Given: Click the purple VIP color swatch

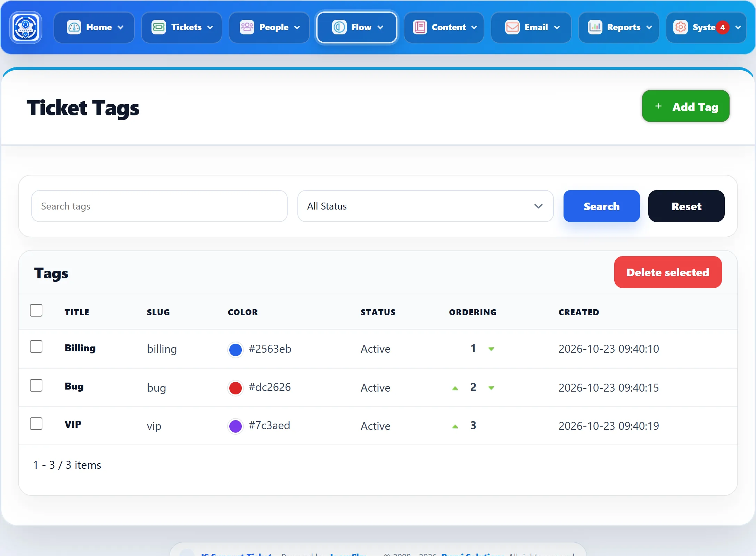Looking at the screenshot, I should coord(236,426).
